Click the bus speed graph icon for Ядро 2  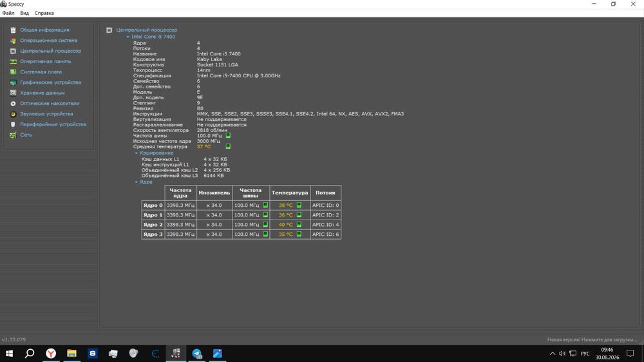pyautogui.click(x=265, y=224)
